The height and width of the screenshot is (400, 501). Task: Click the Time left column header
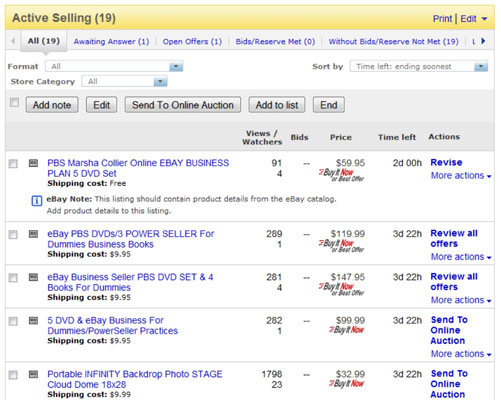397,137
